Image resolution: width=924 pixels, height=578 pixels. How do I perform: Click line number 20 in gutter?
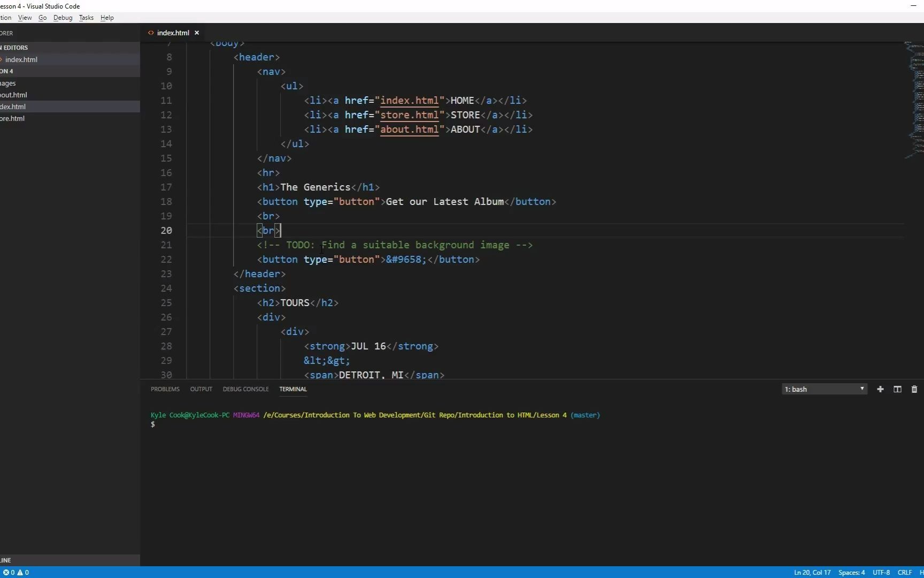pos(166,231)
